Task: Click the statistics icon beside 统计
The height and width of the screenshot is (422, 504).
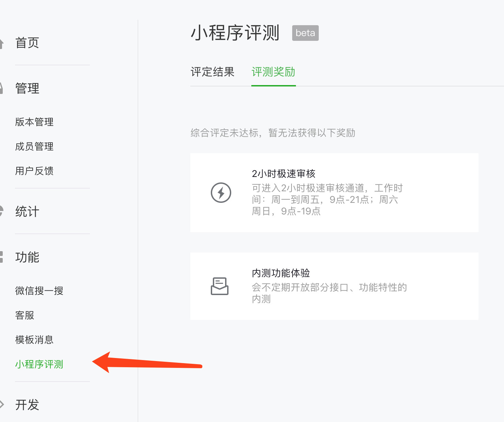Action: [1, 211]
